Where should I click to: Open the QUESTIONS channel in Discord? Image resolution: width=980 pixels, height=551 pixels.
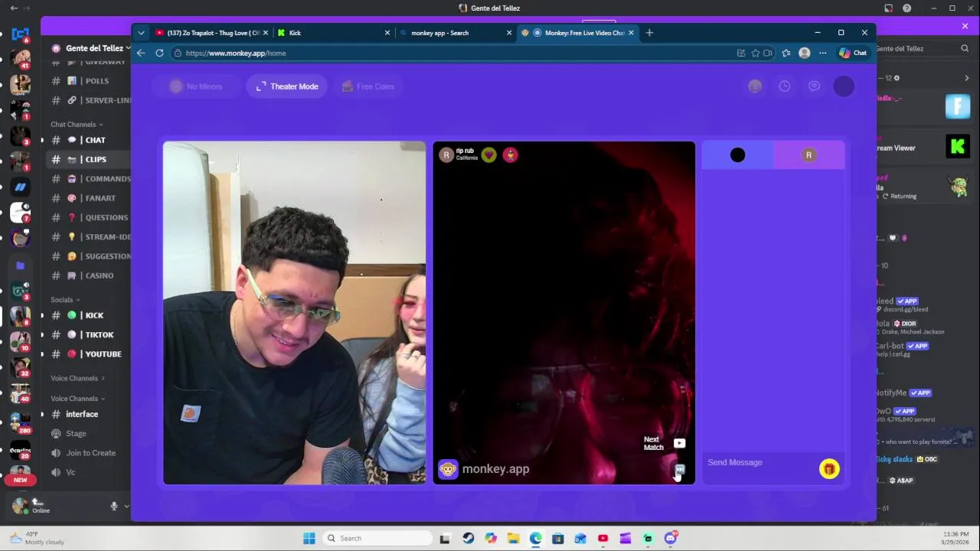[x=88, y=217]
